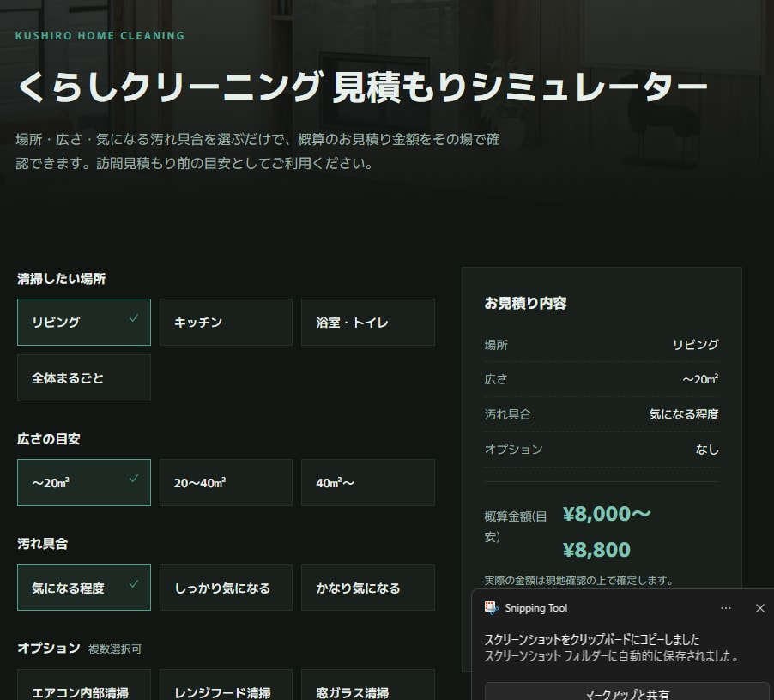Select the 浴室・トイレ location option

click(x=368, y=323)
